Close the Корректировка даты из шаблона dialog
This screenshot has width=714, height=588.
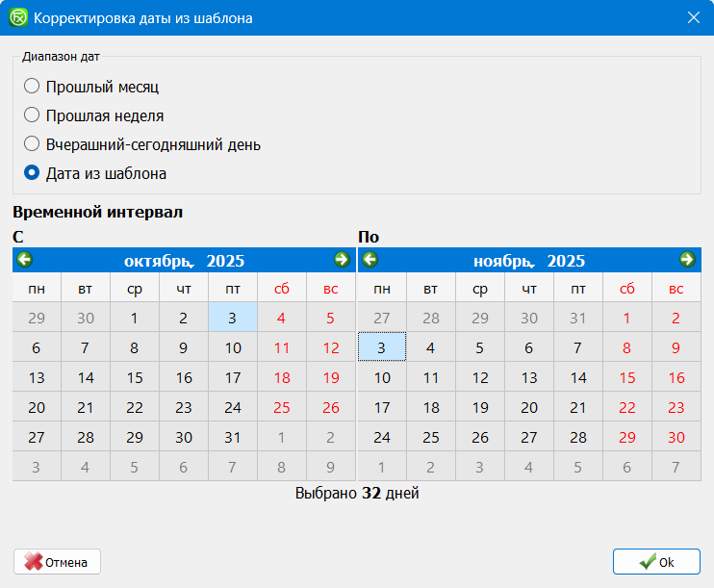[x=693, y=17]
